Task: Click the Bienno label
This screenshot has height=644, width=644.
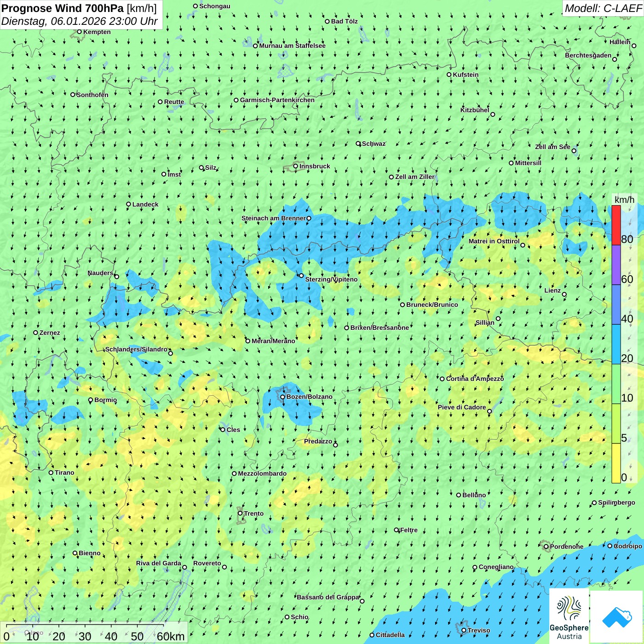Action: (x=90, y=553)
